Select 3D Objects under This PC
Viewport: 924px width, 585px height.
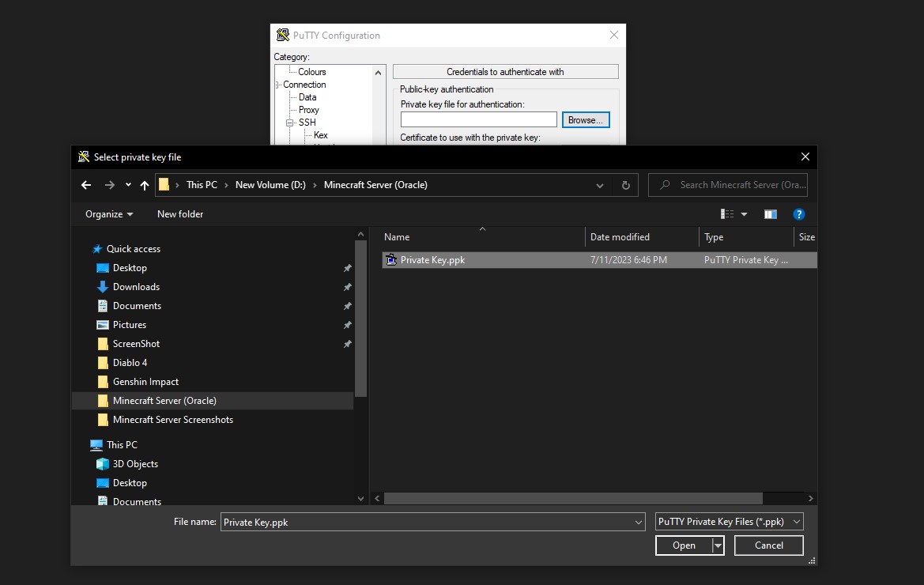[135, 464]
